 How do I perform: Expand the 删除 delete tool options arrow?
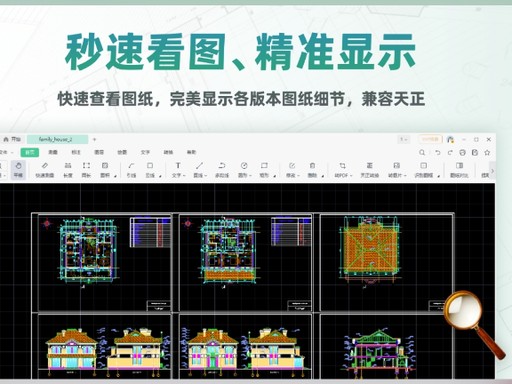click(x=323, y=176)
